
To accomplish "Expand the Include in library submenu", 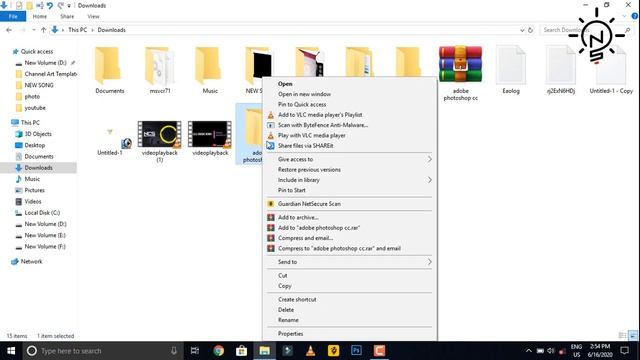I will pos(350,180).
